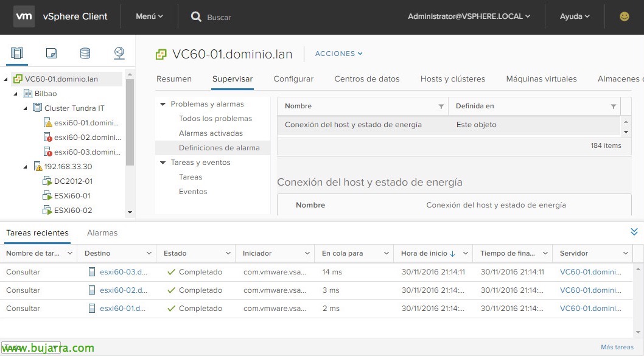644x356 pixels.
Task: Switch to the Configurar tab
Action: click(293, 79)
